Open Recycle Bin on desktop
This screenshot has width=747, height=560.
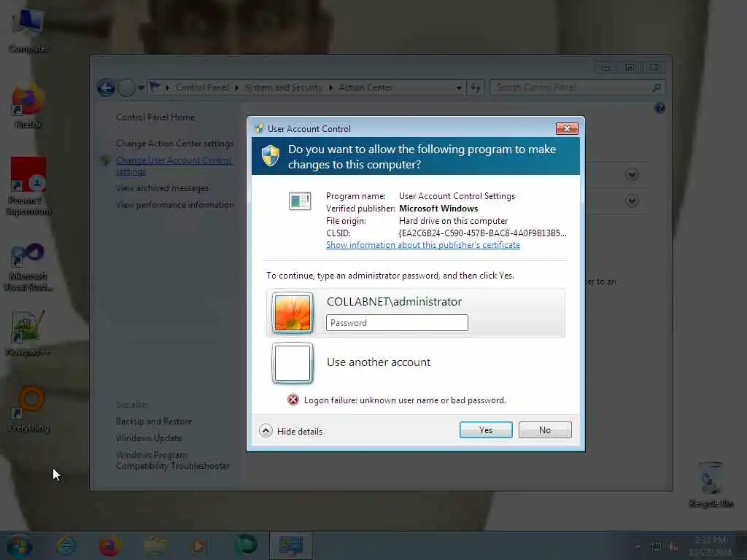pos(711,484)
